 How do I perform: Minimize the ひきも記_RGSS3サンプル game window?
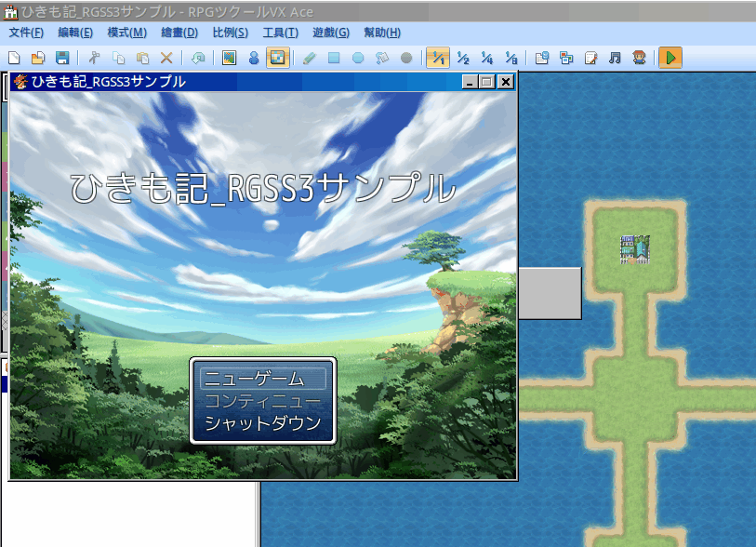point(470,82)
